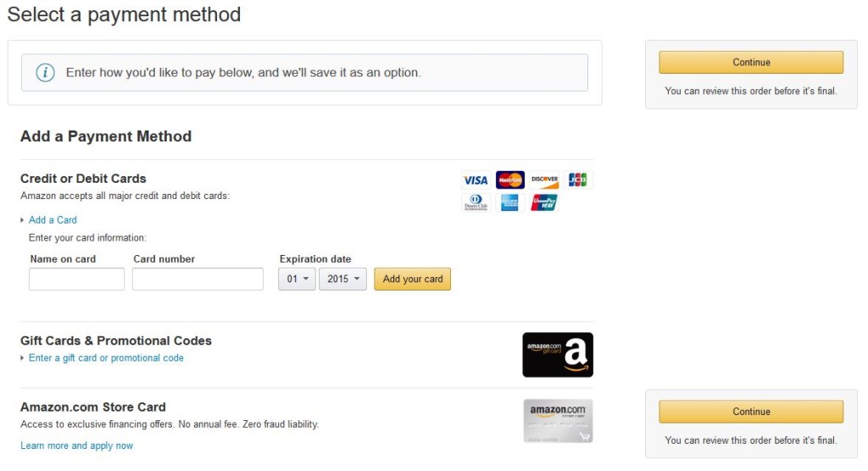
Task: Click the Discover card logo
Action: point(544,180)
